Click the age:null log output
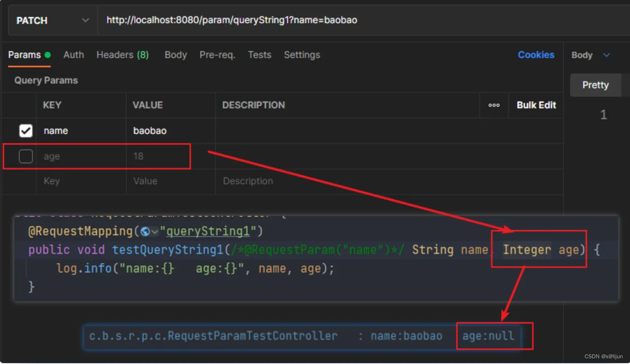Image resolution: width=630 pixels, height=364 pixels. click(488, 336)
